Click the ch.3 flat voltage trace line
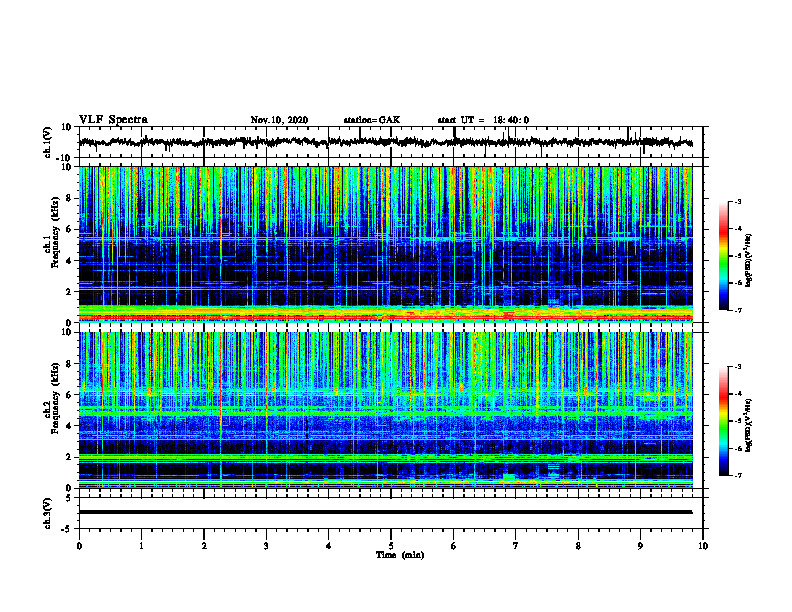This screenshot has width=792, height=612. click(385, 512)
